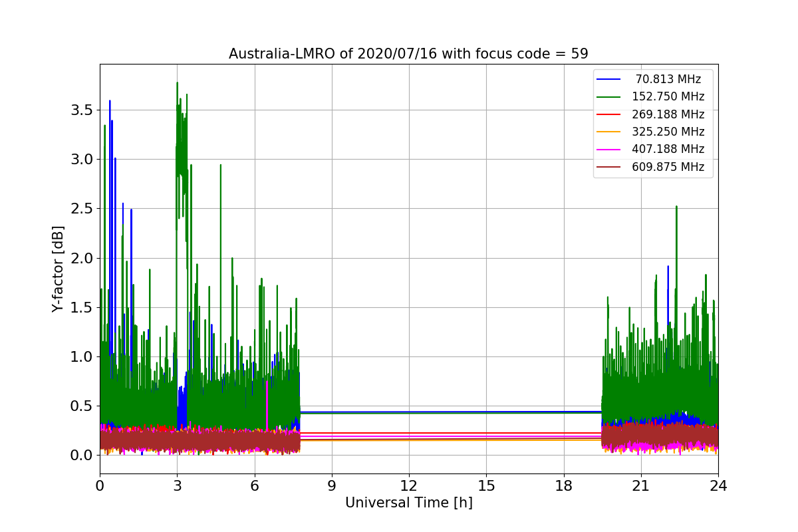Screen dimensions: 798x532
Task: Click x-axis tick label 18
Action: (564, 485)
